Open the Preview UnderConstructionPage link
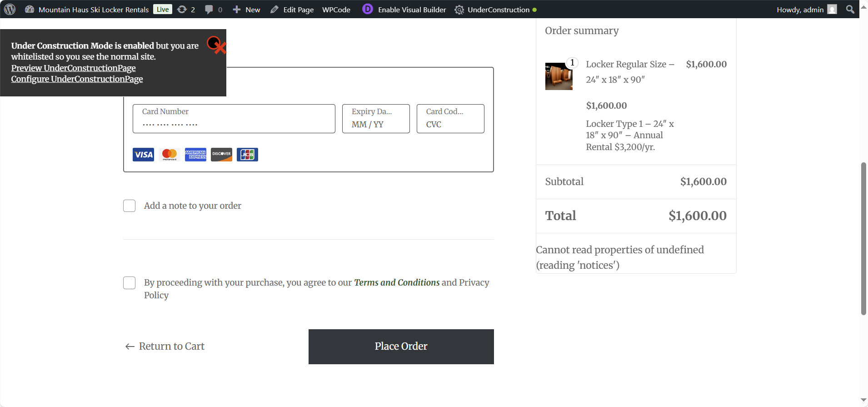This screenshot has height=407, width=868. coord(74,68)
